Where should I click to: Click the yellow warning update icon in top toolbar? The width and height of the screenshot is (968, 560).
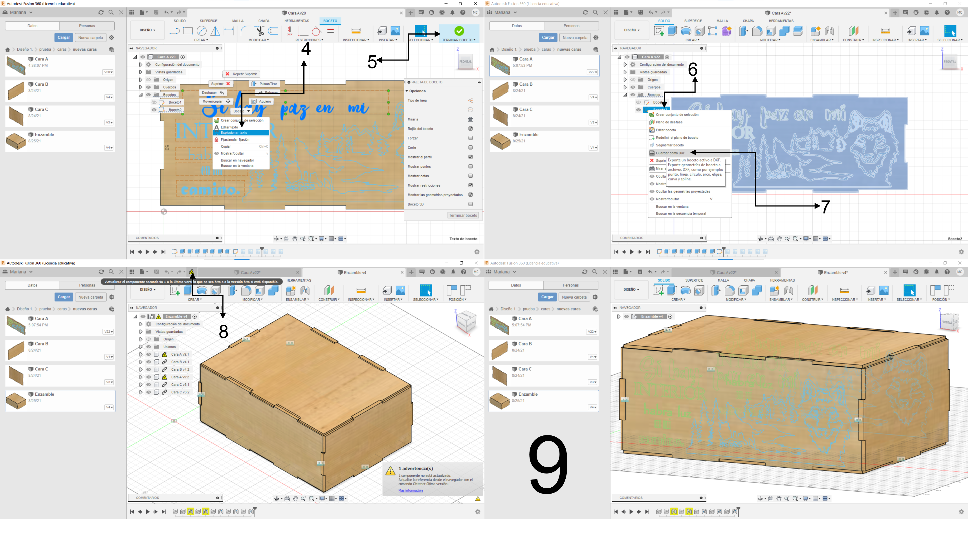tap(191, 272)
